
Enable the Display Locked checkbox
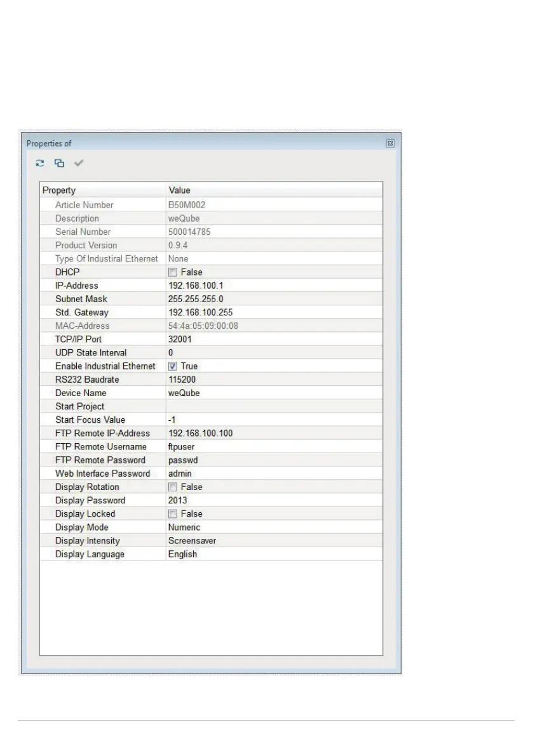coord(173,514)
